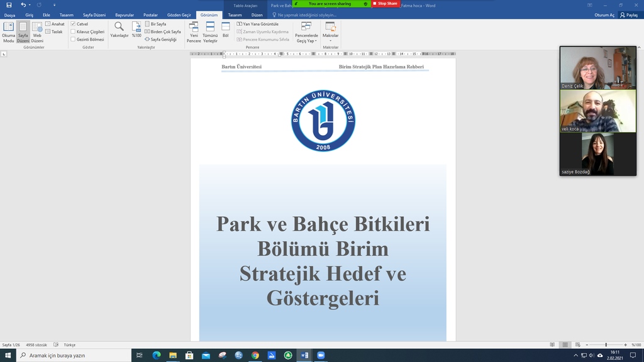The image size is (644, 362).
Task: Adjust the zoom slider in status bar
Action: click(x=606, y=345)
